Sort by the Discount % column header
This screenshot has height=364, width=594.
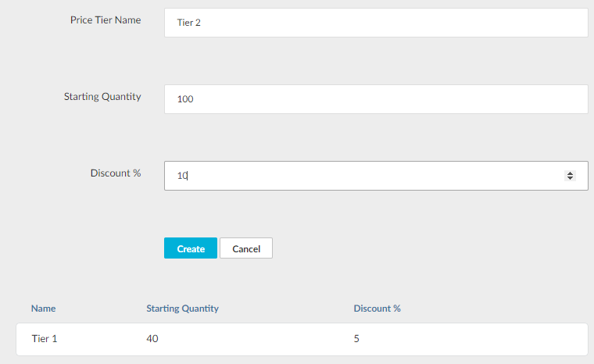pyautogui.click(x=377, y=309)
